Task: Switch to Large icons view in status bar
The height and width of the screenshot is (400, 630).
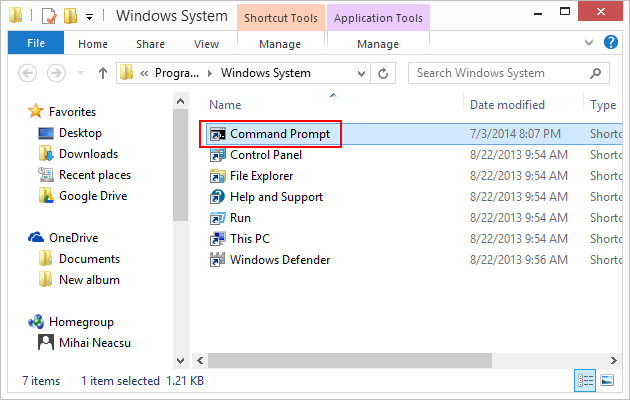Action: [x=606, y=381]
